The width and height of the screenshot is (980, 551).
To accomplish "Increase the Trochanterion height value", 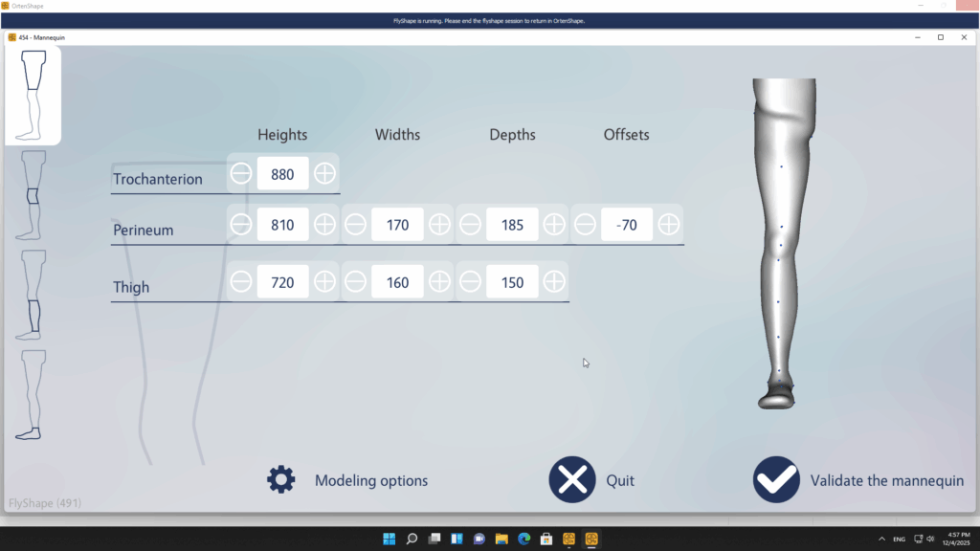I will (325, 173).
